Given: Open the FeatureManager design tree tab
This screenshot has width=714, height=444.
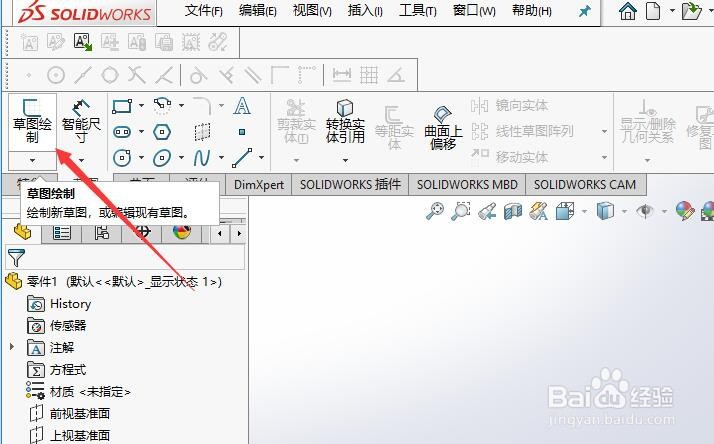Looking at the screenshot, I should [x=22, y=233].
